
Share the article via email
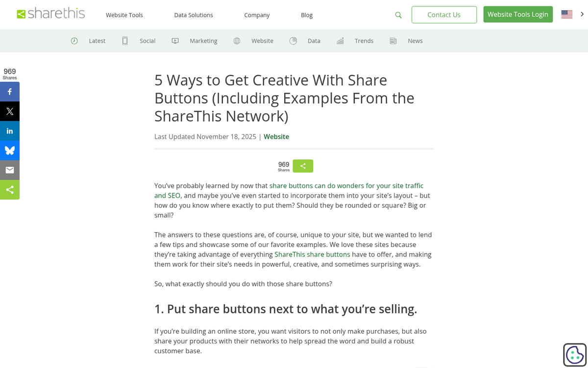tap(10, 170)
